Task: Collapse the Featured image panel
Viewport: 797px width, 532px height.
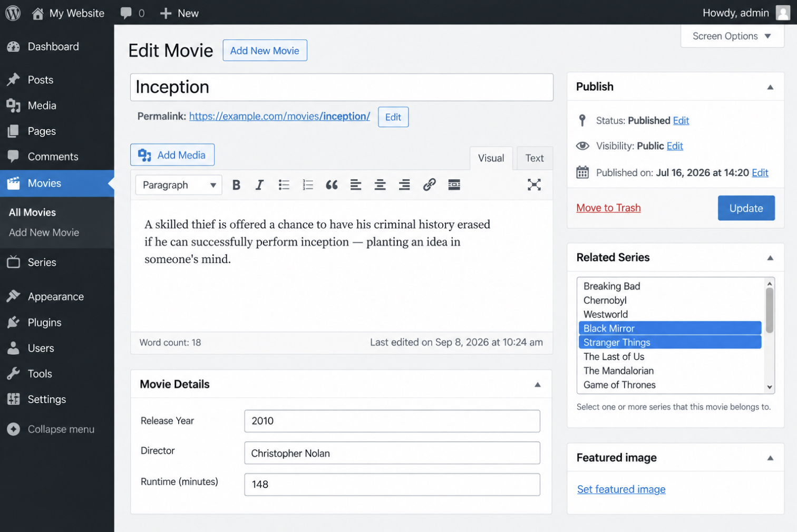Action: (770, 458)
